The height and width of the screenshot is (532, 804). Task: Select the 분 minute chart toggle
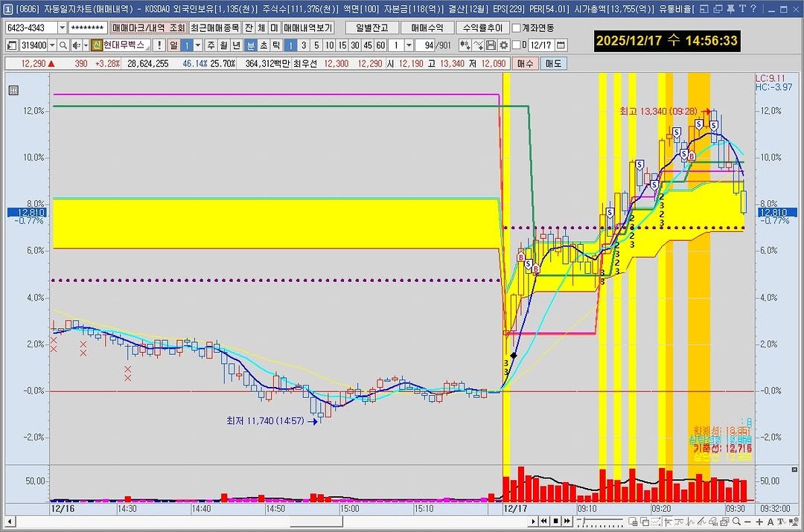(x=251, y=45)
